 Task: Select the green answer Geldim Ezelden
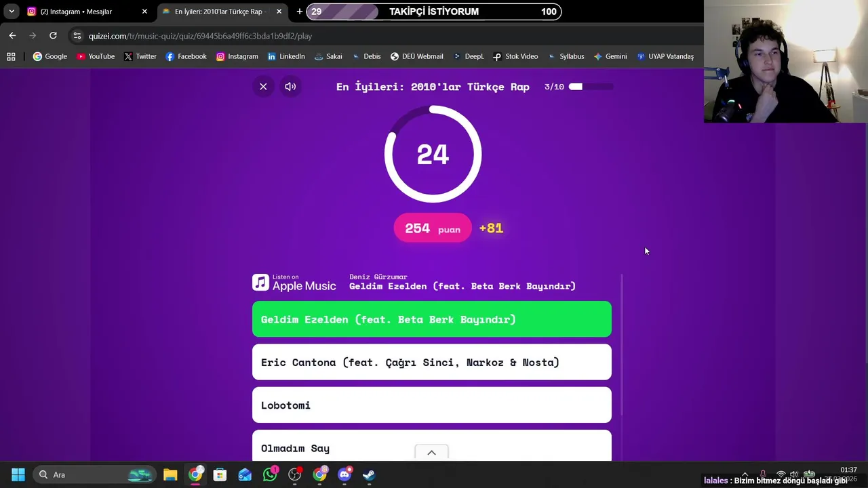(432, 319)
